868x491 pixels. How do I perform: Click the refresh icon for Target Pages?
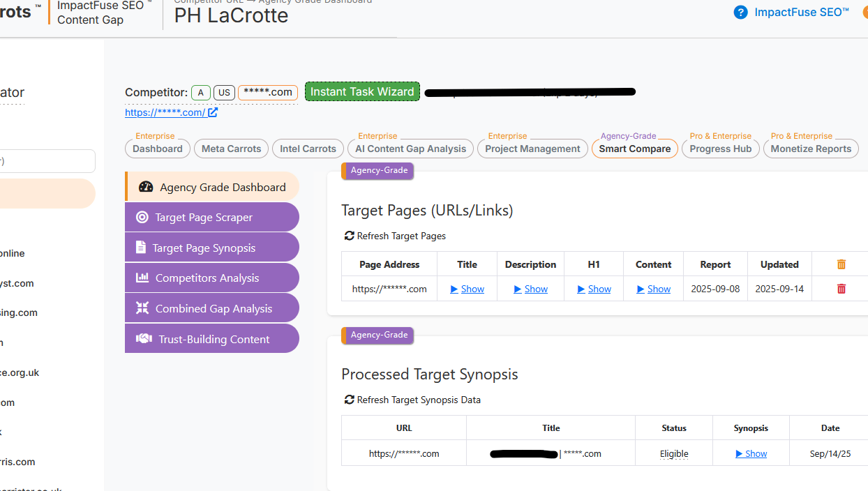(x=350, y=236)
